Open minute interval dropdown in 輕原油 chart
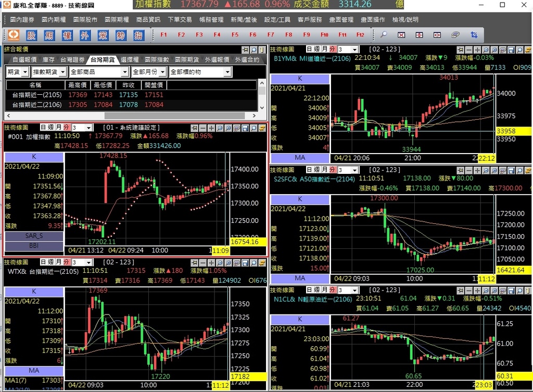The image size is (533, 392). (355, 290)
